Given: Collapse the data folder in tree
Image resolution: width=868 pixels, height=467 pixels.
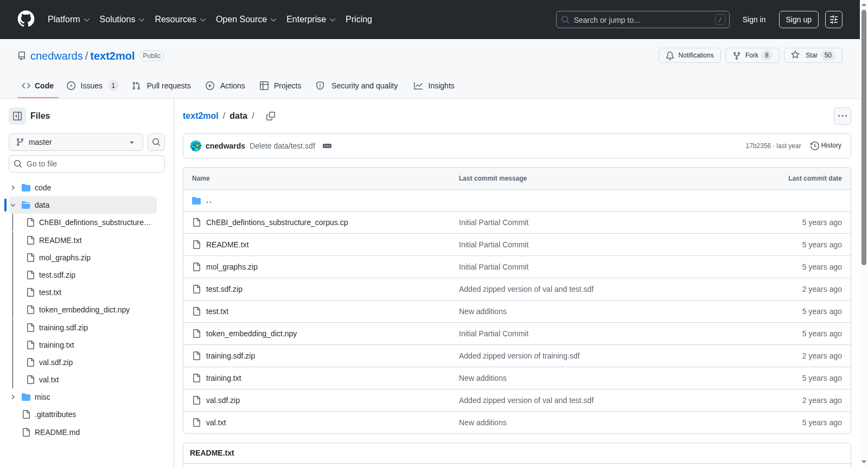Looking at the screenshot, I should [13, 205].
